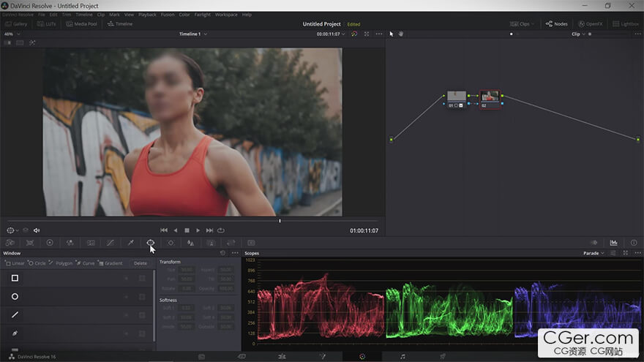Toggle invert for the polygon window row
The image size is (644, 362).
click(127, 315)
